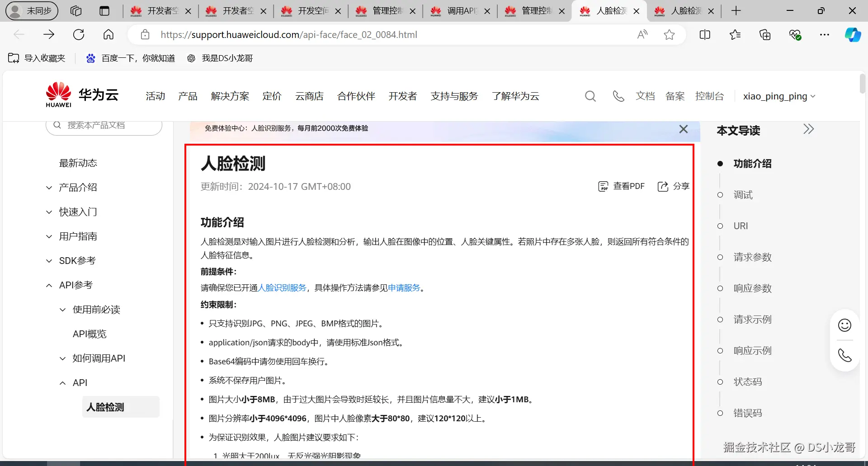This screenshot has width=868, height=466.
Task: View site information lock icon
Action: [145, 35]
